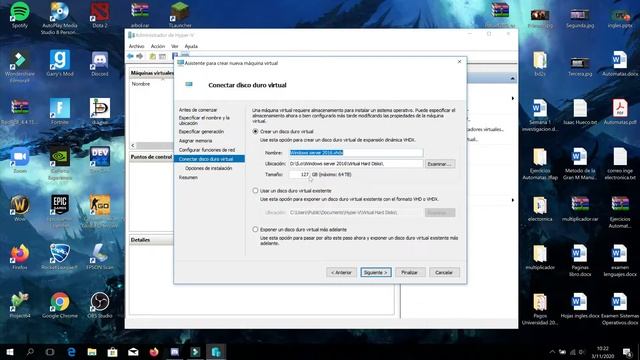Viewport: 640px width, 360px height.
Task: Expand the lower submenu arrow in actions pane
Action: [x=513, y=200]
